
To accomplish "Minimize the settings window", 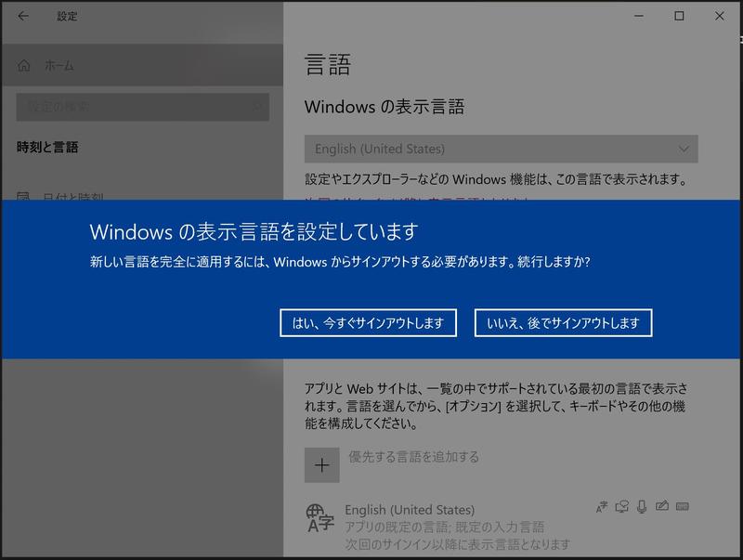I will click(x=639, y=16).
